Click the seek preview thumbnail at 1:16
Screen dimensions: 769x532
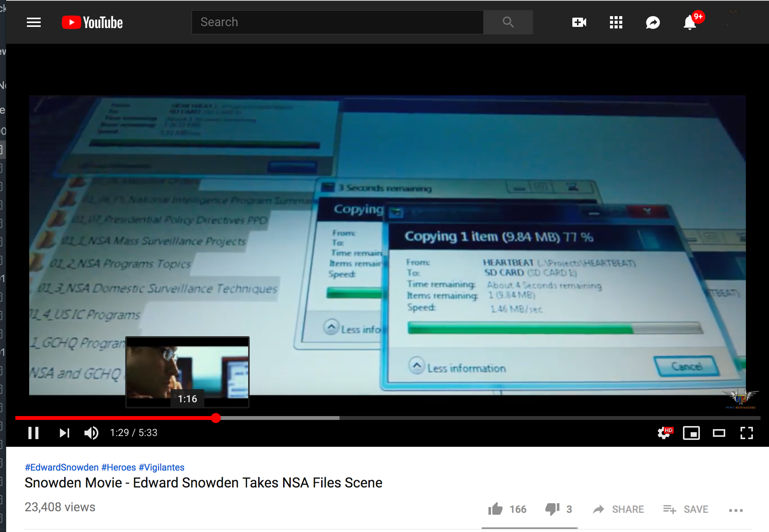[x=187, y=372]
